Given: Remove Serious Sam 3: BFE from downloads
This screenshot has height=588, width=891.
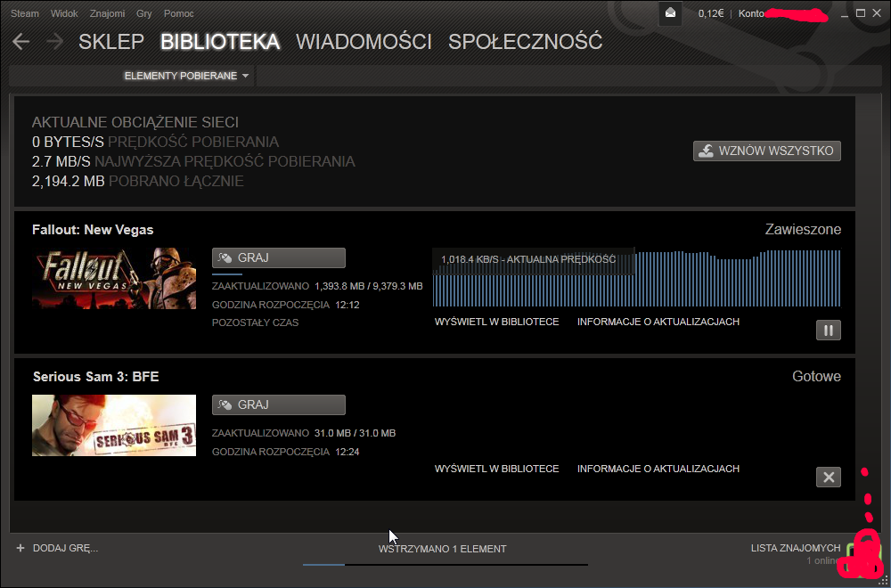Looking at the screenshot, I should pyautogui.click(x=828, y=478).
